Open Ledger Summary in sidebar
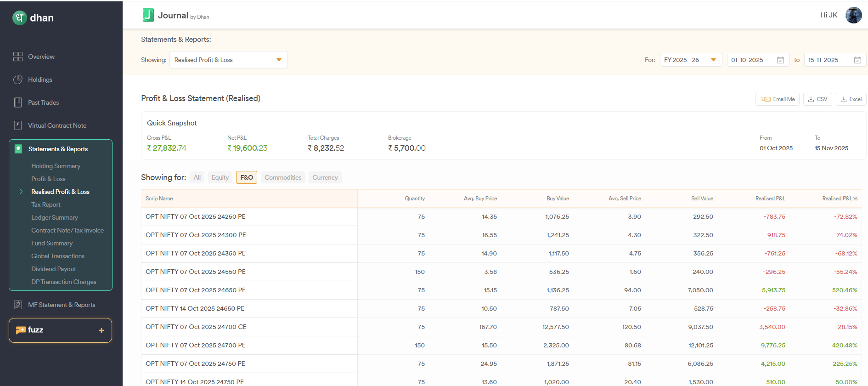Screen dimensions: 868x386 (x=55, y=217)
